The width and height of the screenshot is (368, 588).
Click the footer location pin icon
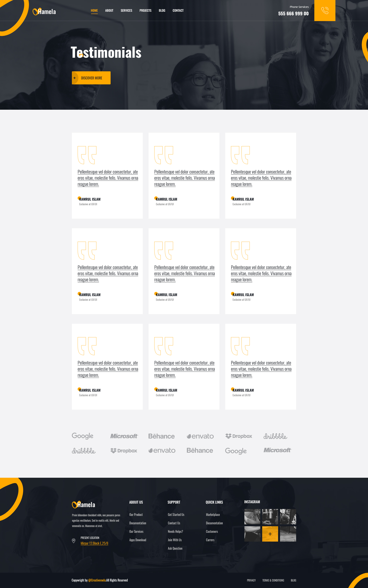[73, 540]
